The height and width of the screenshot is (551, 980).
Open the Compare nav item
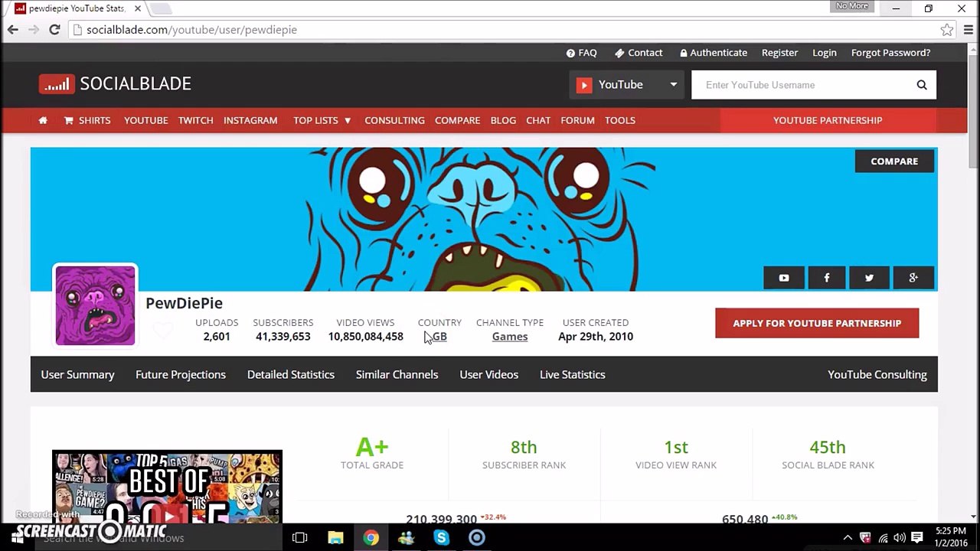pyautogui.click(x=457, y=120)
